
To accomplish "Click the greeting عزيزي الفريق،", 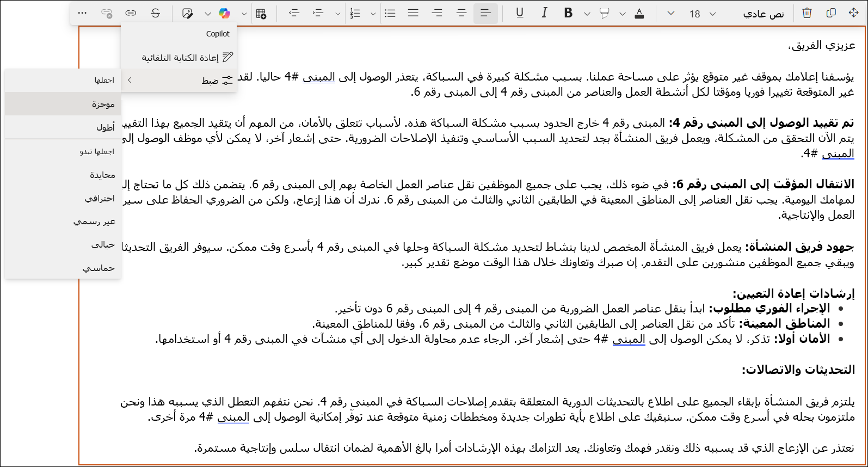I will click(822, 46).
